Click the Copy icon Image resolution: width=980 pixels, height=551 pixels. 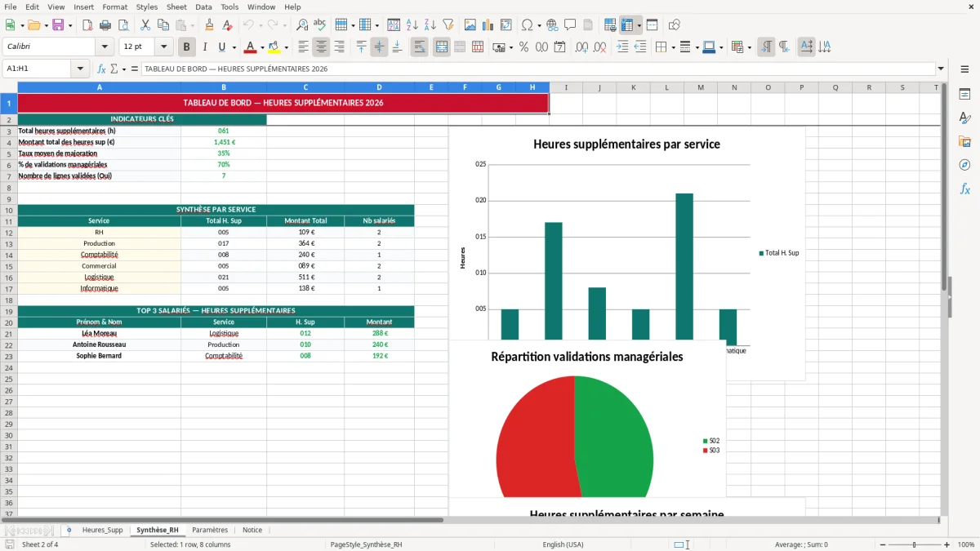(163, 25)
